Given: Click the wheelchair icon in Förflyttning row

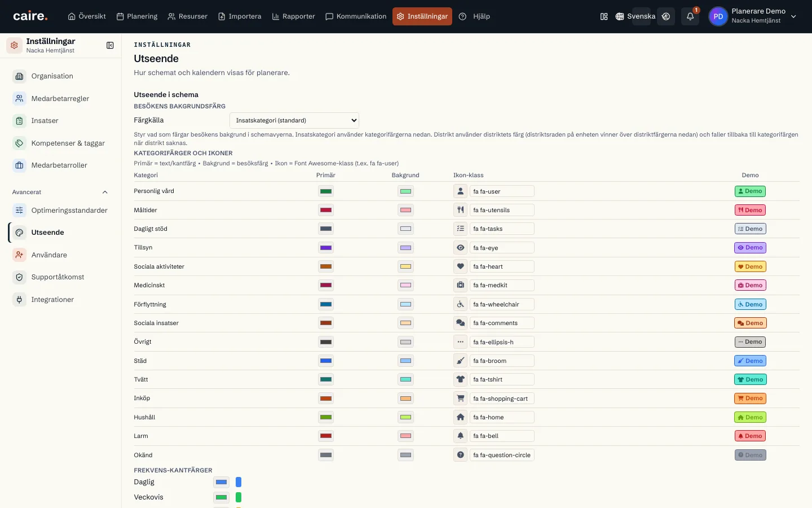Looking at the screenshot, I should tap(461, 304).
